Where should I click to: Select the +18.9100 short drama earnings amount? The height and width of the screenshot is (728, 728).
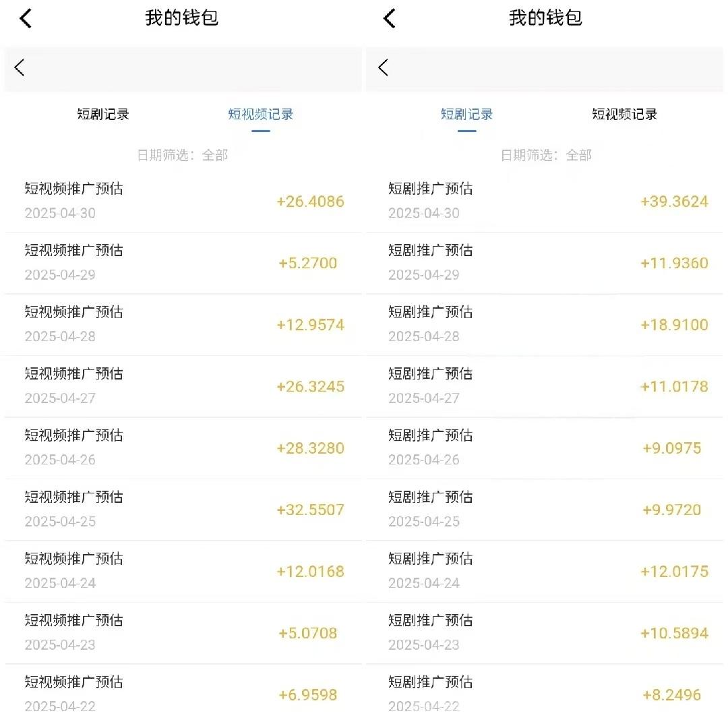(675, 324)
